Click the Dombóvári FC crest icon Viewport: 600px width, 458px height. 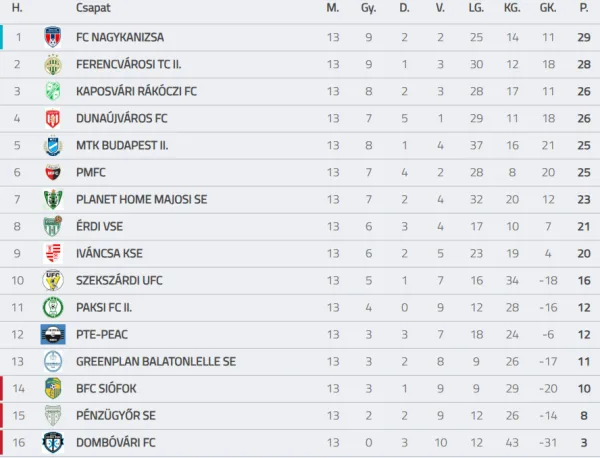(53, 442)
